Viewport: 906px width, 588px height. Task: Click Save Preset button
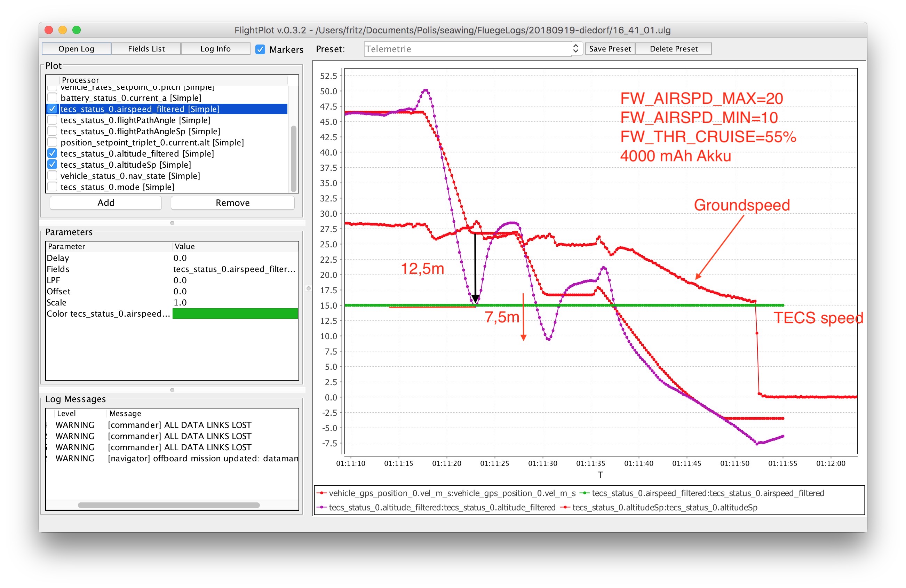610,49
